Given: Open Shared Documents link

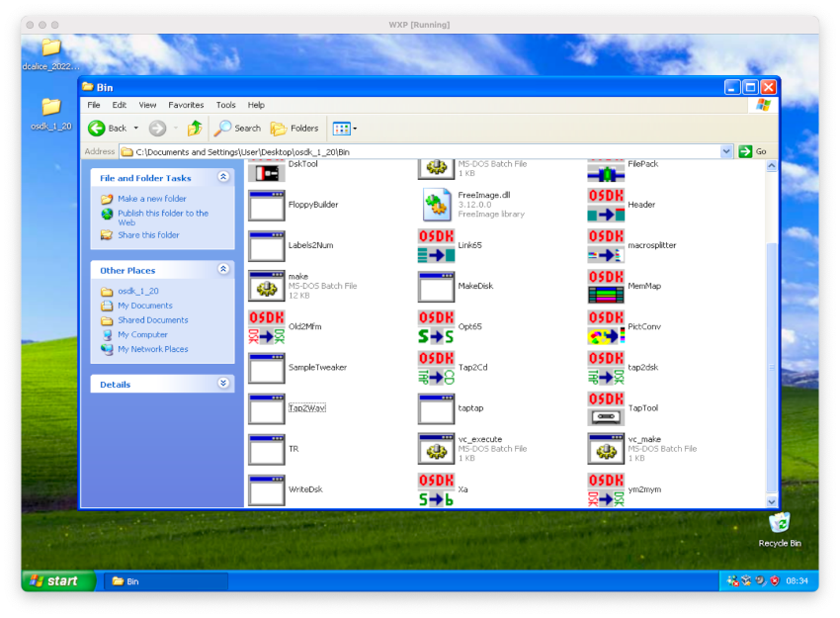Looking at the screenshot, I should coord(153,320).
